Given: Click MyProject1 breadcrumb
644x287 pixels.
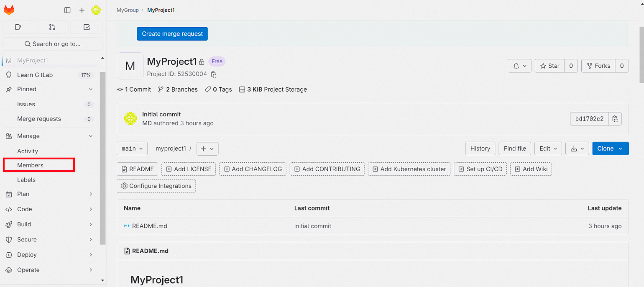Looking at the screenshot, I should (x=161, y=10).
